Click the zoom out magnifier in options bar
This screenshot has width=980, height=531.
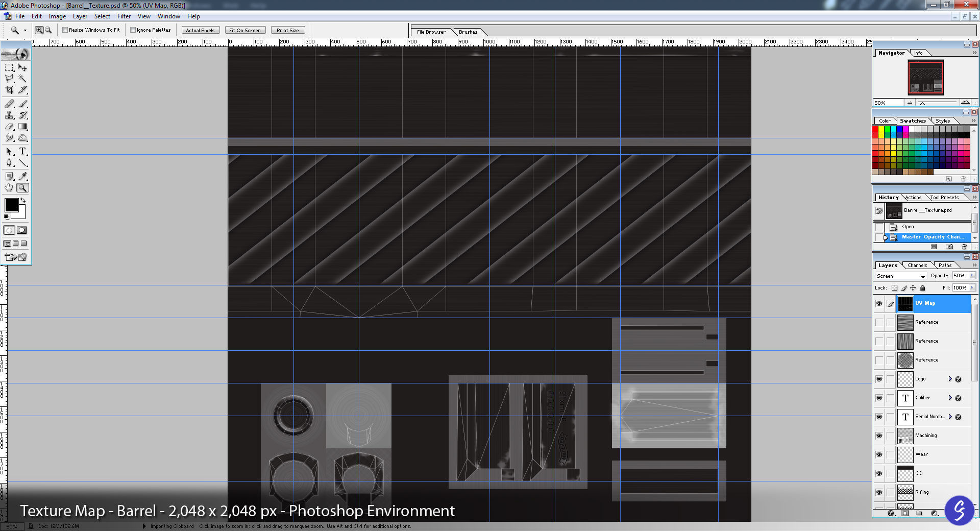[48, 30]
